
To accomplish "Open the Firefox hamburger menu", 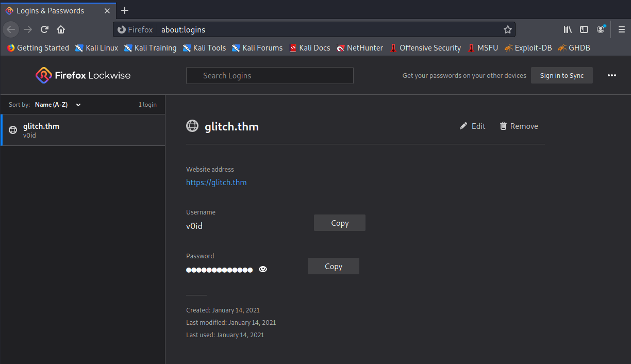I will pos(622,29).
